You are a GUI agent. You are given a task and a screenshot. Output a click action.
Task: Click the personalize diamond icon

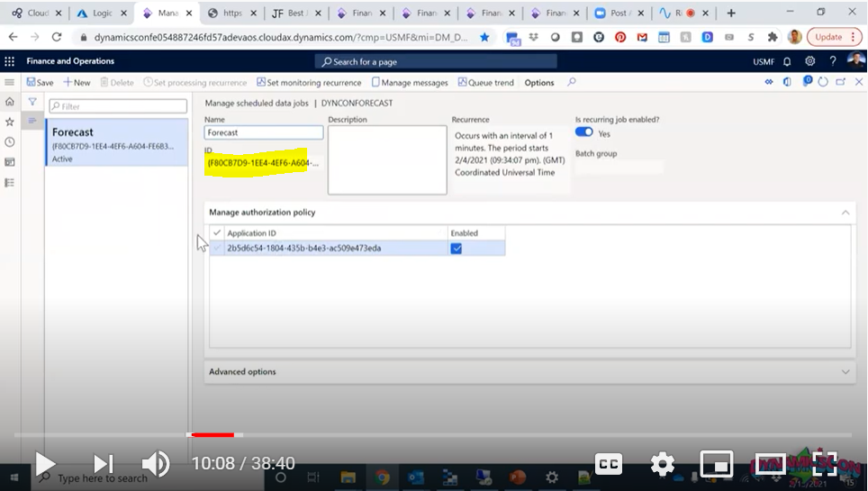click(x=769, y=82)
